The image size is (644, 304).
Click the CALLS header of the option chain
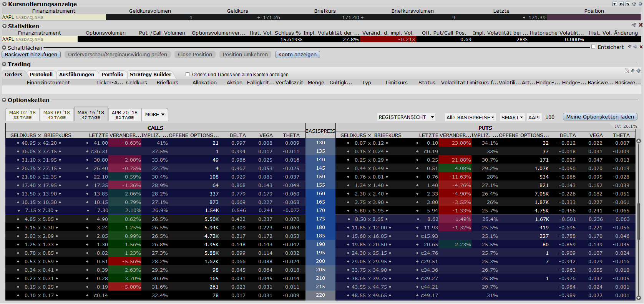coord(155,128)
